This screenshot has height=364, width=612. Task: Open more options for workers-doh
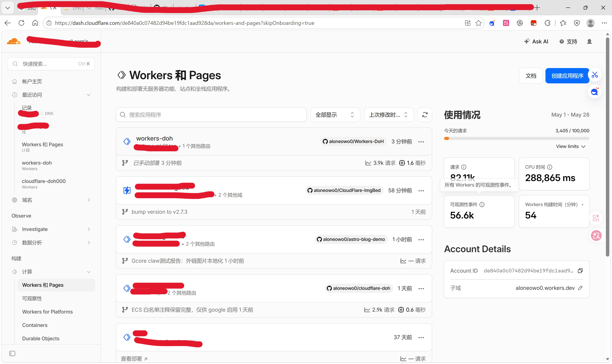pos(421,142)
